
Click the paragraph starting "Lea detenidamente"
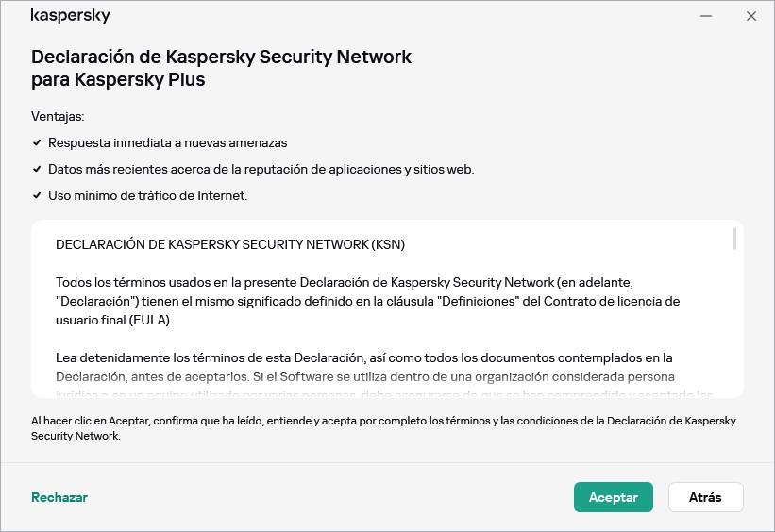[363, 367]
